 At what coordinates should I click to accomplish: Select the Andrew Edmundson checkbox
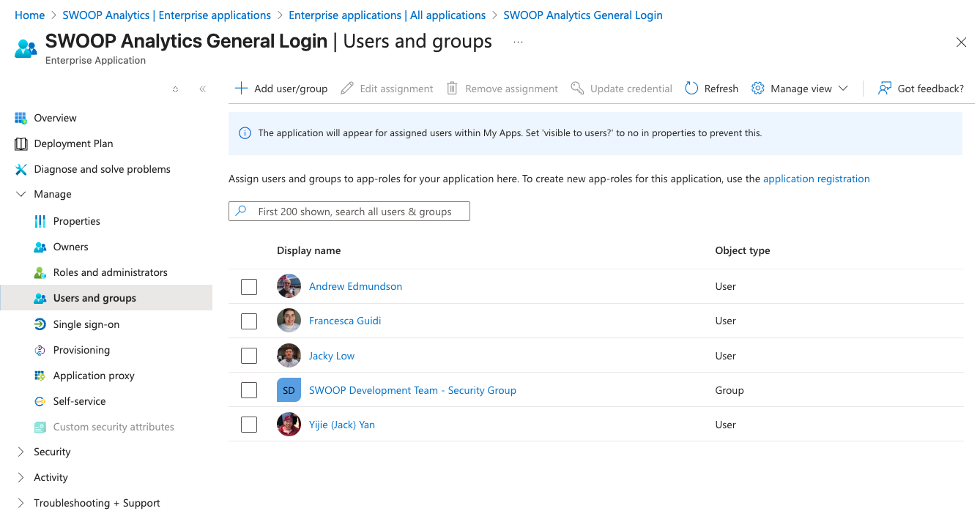(x=249, y=286)
